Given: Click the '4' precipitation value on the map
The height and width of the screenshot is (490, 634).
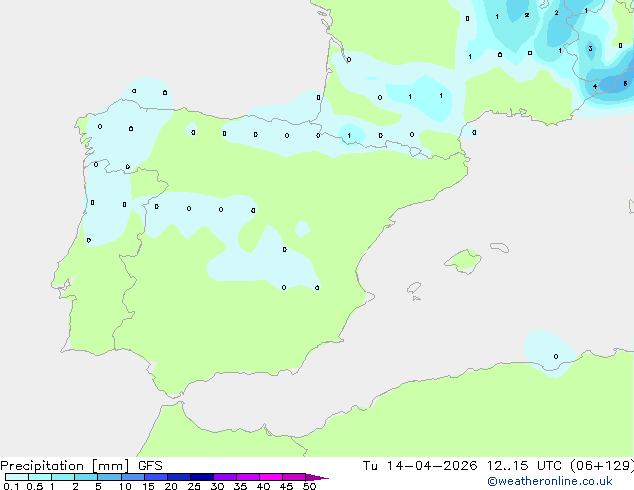Looking at the screenshot, I should [x=595, y=87].
